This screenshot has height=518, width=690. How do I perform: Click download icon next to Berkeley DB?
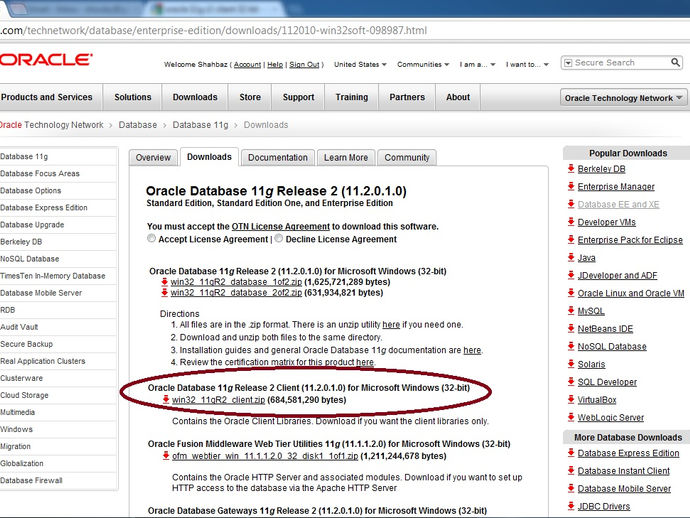click(571, 168)
